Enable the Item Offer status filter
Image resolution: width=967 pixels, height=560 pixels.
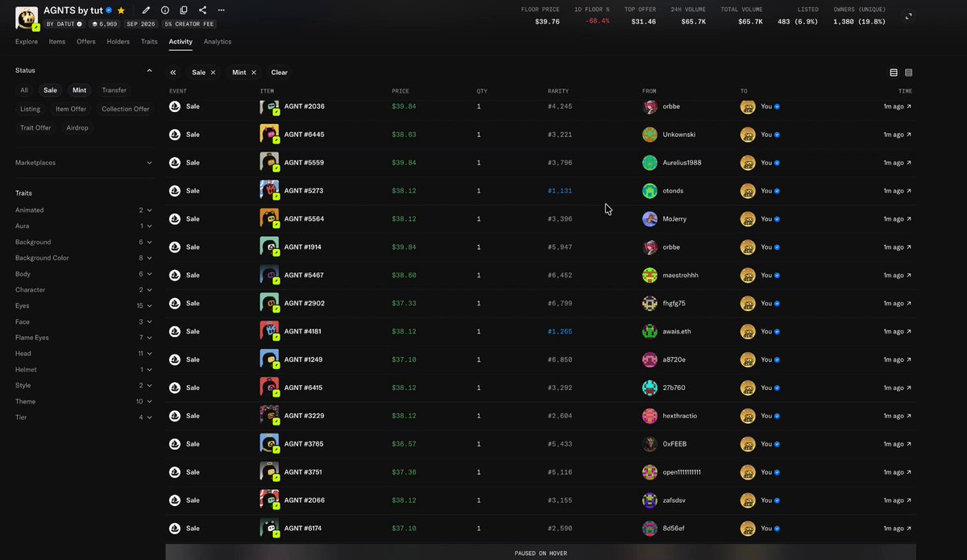click(71, 109)
